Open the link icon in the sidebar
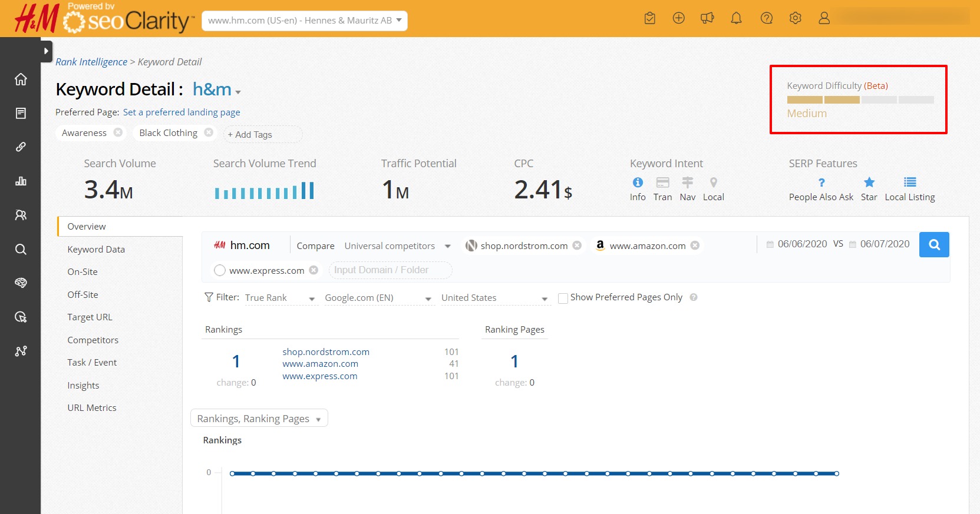980x514 pixels. coord(21,147)
